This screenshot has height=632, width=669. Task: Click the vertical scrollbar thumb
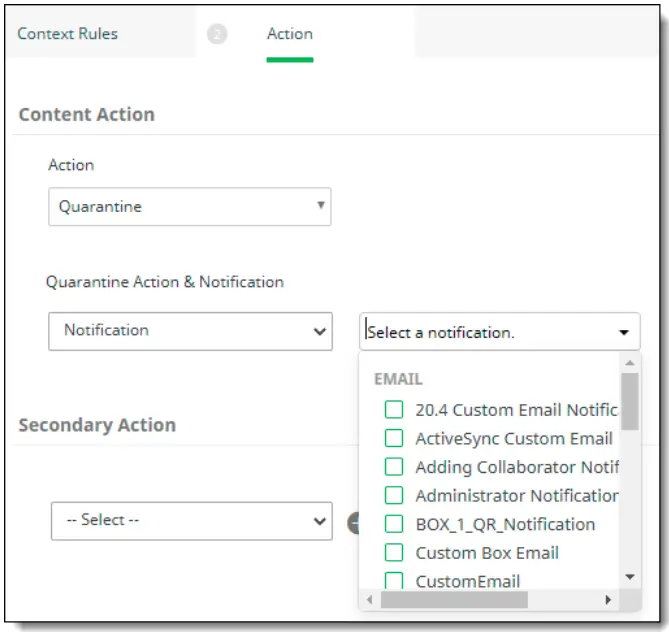point(630,402)
